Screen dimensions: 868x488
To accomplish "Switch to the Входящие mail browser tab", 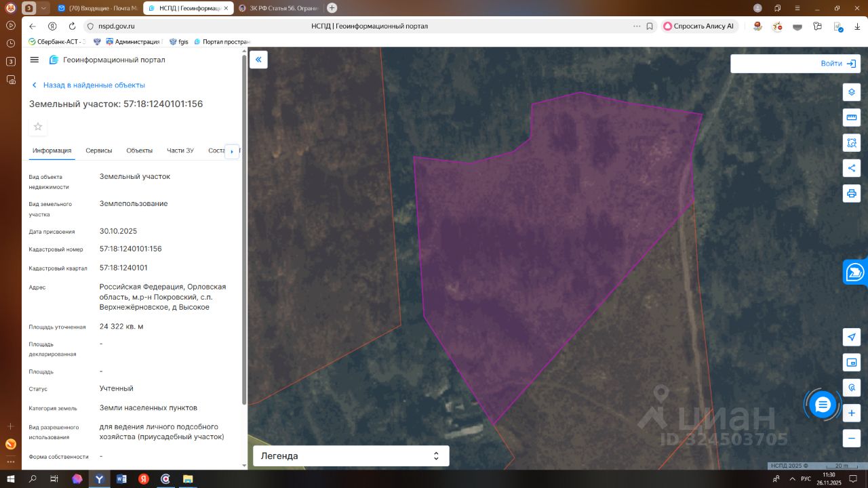I will pyautogui.click(x=98, y=8).
